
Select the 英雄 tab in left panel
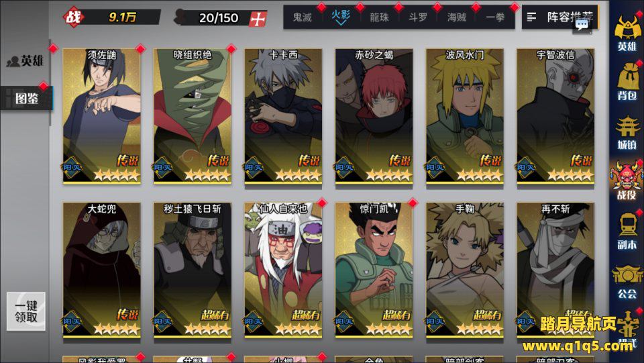[25, 61]
